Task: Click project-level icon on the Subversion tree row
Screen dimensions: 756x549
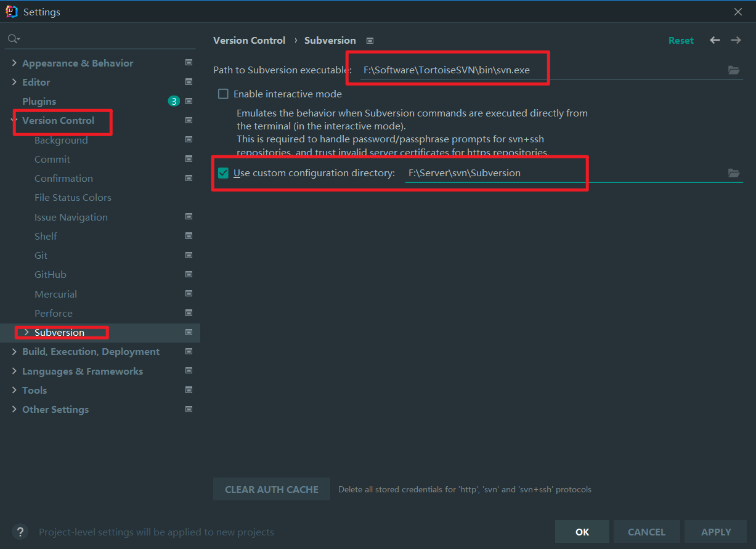Action: click(x=189, y=332)
